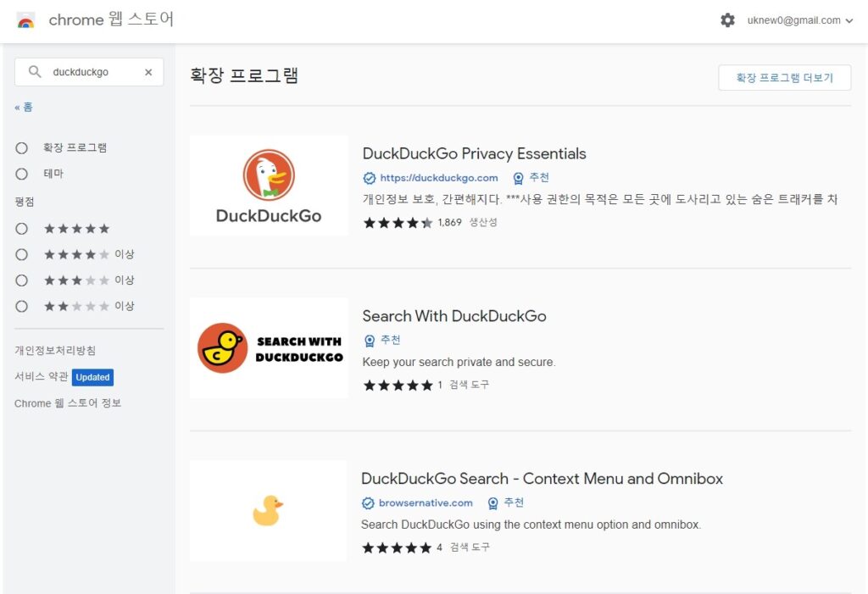Expand the uknew0@gmail.com account dropdown
This screenshot has height=594, width=868.
800,20
